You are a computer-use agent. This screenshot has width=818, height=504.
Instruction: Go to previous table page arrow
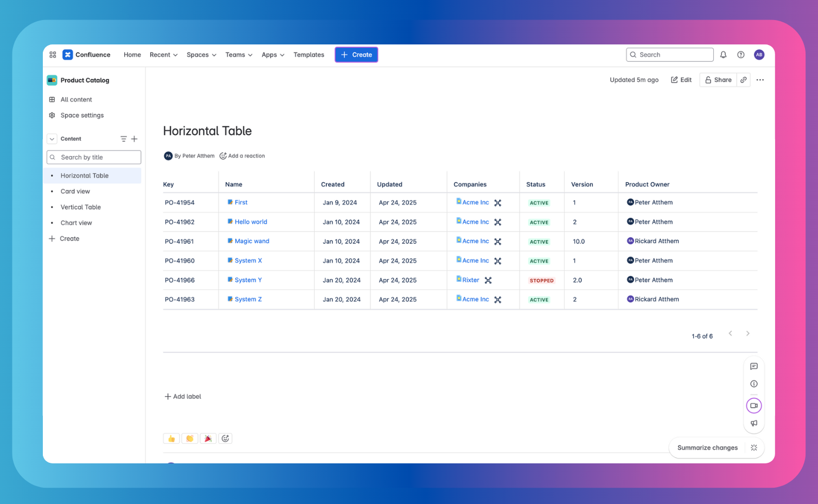coord(731,333)
